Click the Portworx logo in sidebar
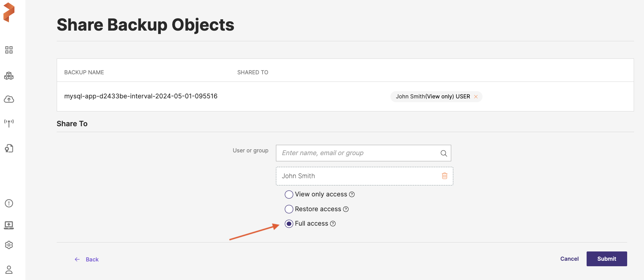The width and height of the screenshot is (644, 280). (9, 12)
